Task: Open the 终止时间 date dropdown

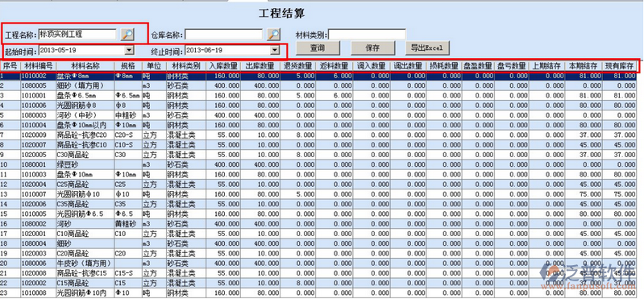Action: pyautogui.click(x=275, y=50)
